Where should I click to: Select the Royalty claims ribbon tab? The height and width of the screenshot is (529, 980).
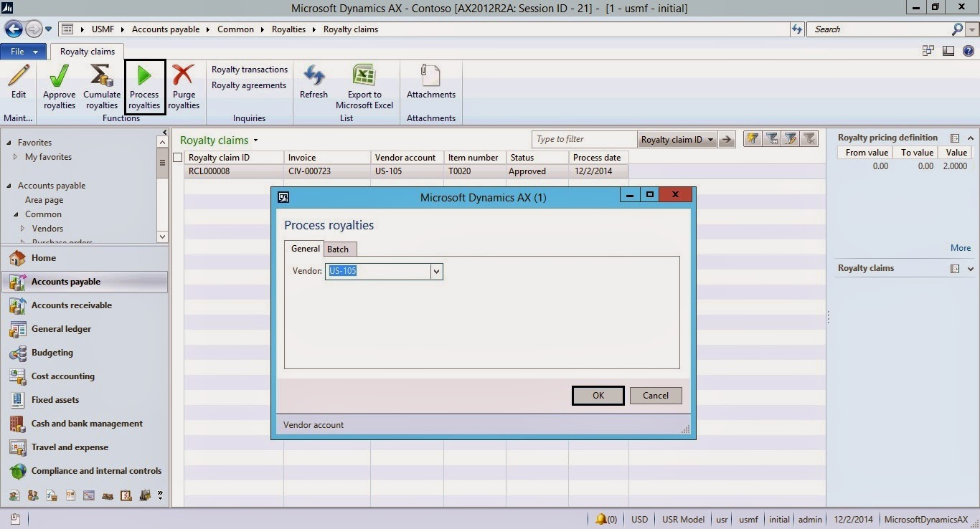point(88,52)
